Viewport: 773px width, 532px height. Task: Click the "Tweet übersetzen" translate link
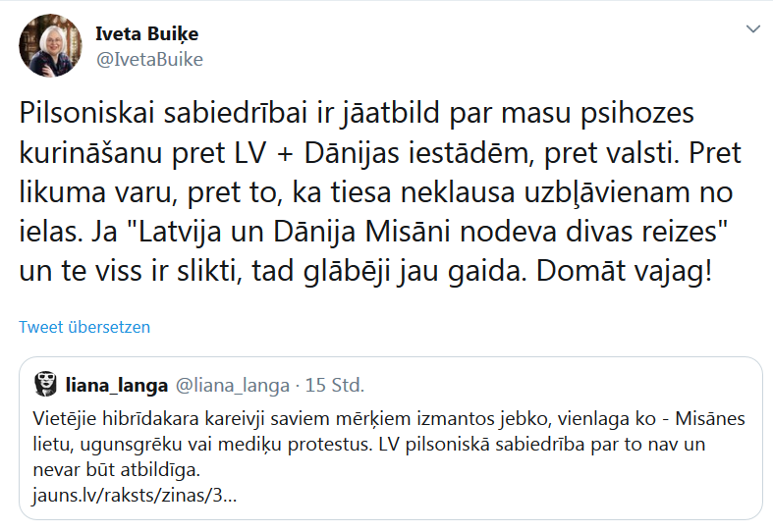pos(84,327)
